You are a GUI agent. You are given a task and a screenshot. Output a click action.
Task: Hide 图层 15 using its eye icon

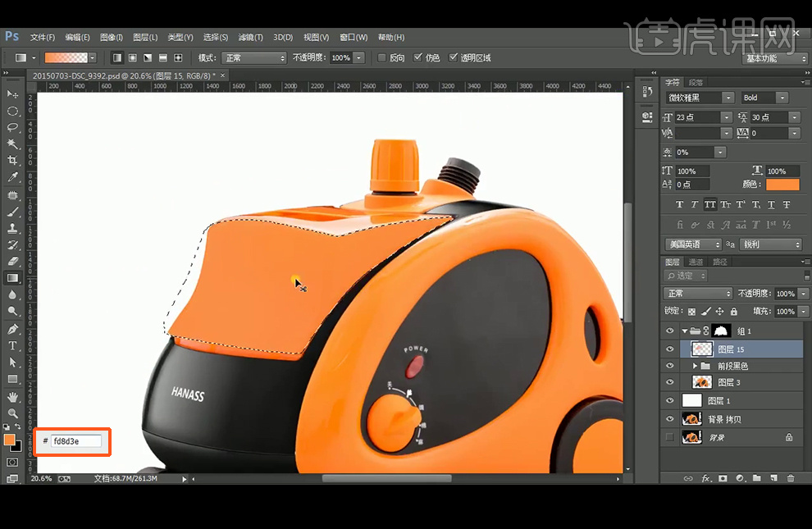point(670,349)
